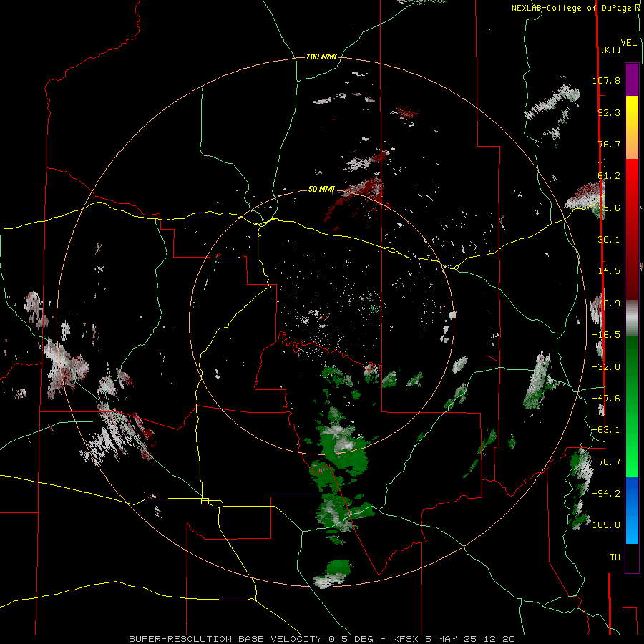Select the -109.8 value on the velocity scale
The width and height of the screenshot is (644, 644).
click(x=604, y=525)
